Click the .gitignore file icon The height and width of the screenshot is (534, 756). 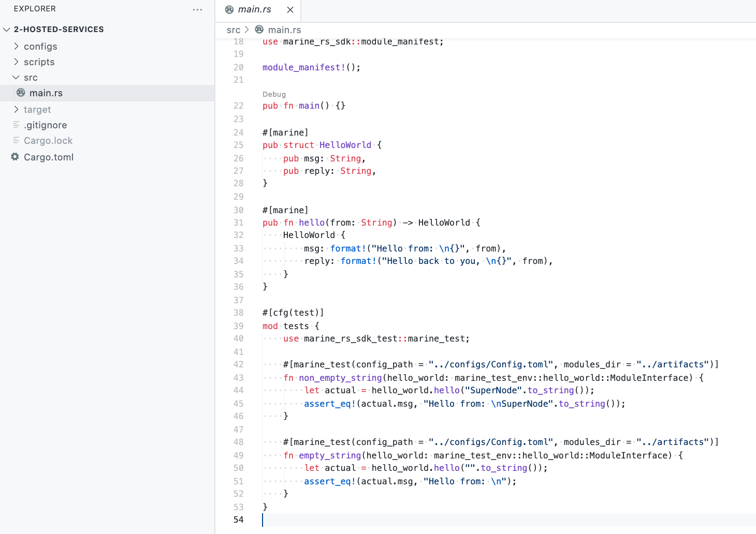(x=16, y=125)
